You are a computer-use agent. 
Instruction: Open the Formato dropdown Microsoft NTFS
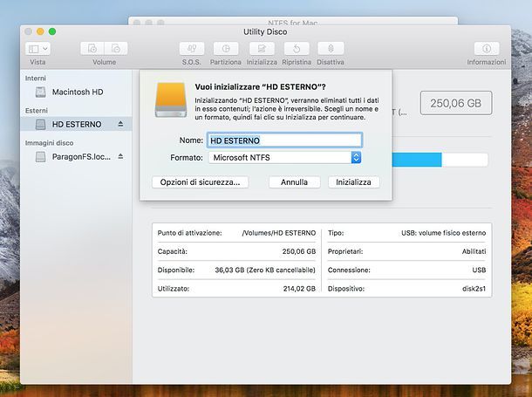[x=284, y=157]
